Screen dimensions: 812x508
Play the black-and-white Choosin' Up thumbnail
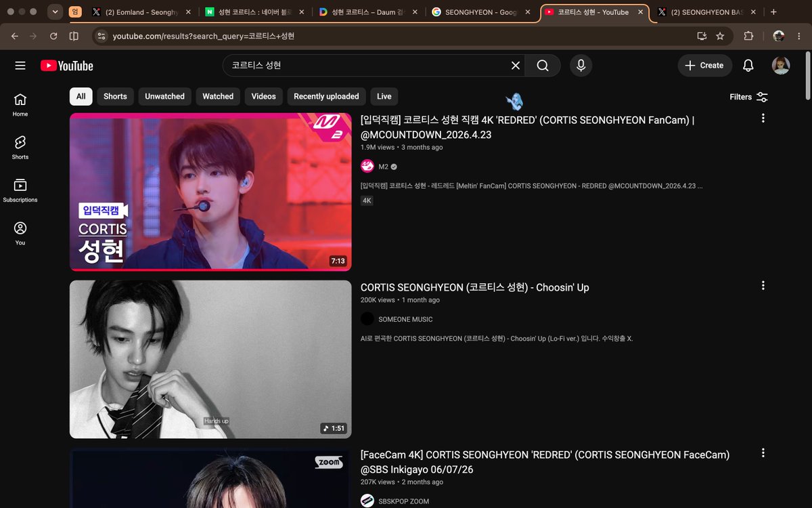click(x=210, y=359)
